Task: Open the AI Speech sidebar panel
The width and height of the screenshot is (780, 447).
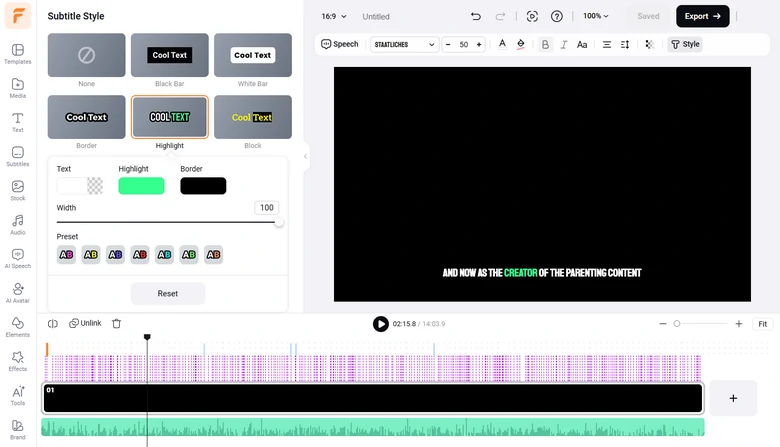Action: pos(17,259)
